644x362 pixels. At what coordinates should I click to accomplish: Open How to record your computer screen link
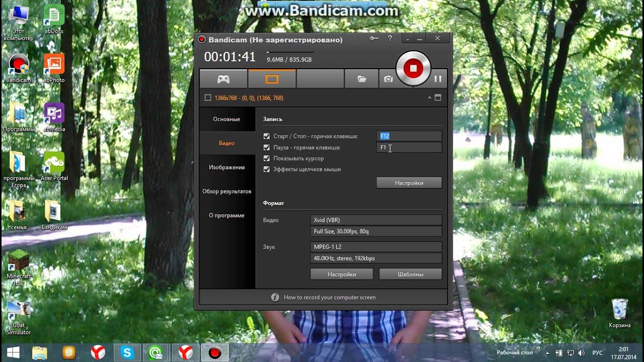(x=330, y=297)
